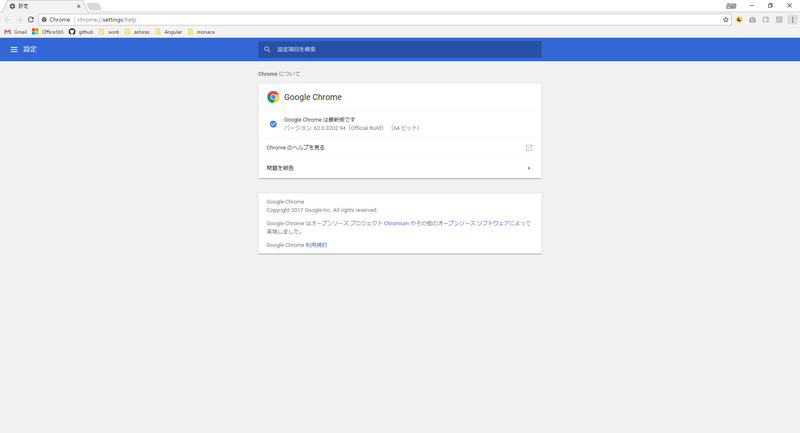Click the external link icon for Chrome help
This screenshot has height=433, width=800.
click(x=529, y=148)
